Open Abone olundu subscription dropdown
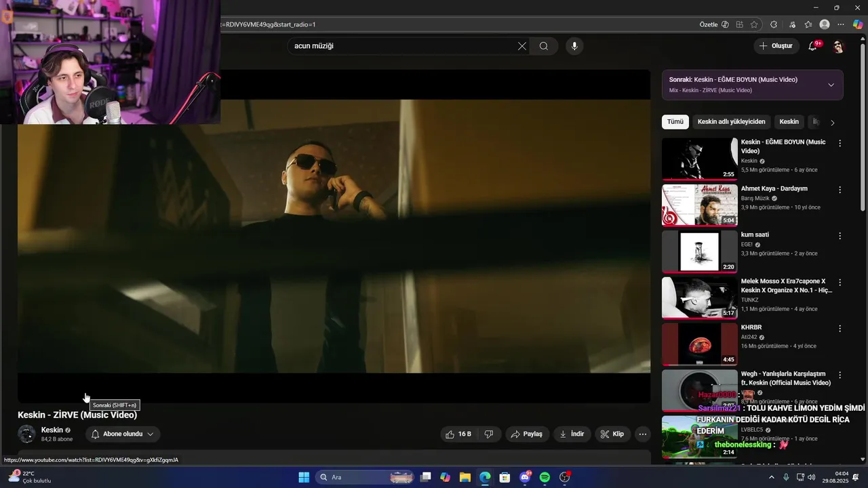The image size is (868, 488). coord(122,434)
